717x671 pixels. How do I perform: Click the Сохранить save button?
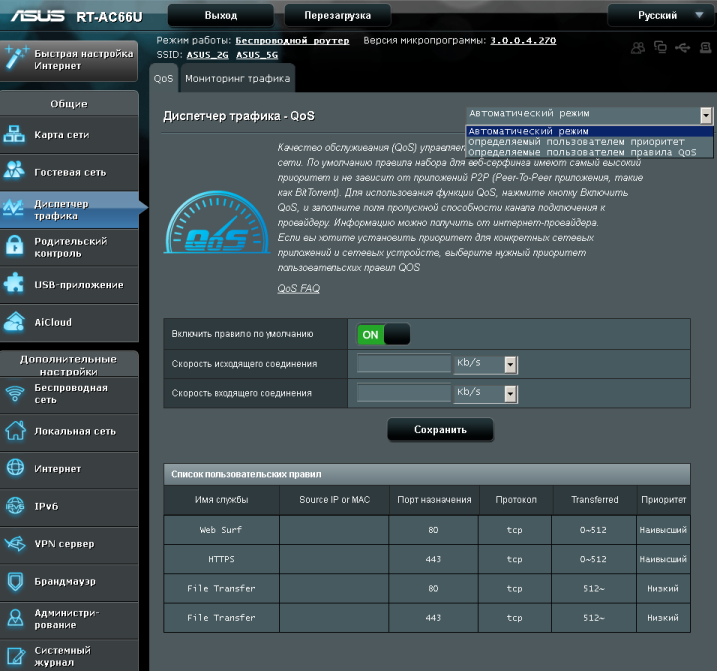pos(440,430)
